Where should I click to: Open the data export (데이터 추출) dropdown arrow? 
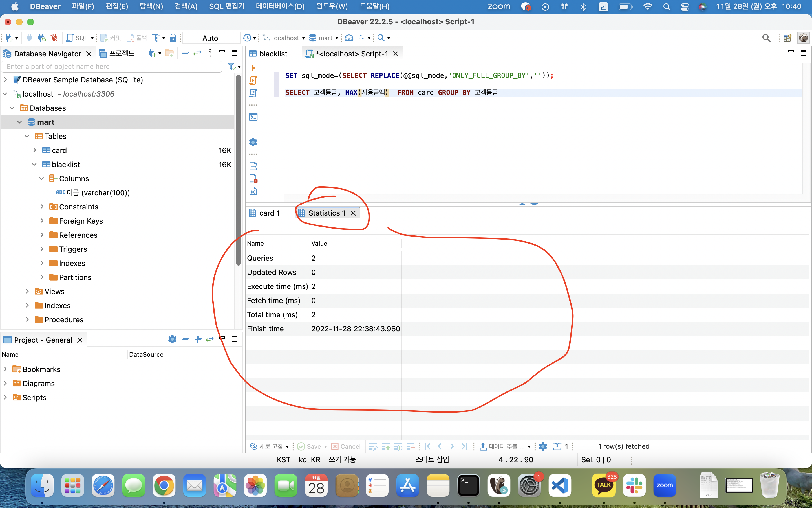529,447
